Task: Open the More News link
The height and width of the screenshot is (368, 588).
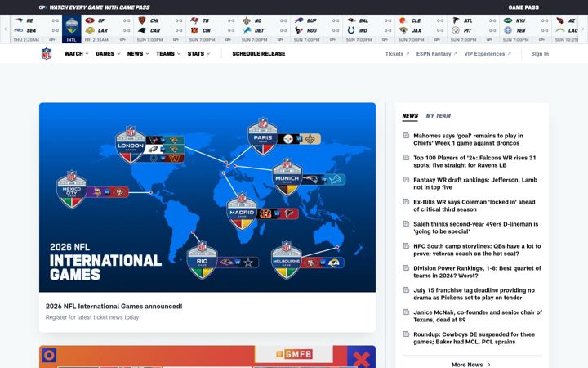Action: 471,364
